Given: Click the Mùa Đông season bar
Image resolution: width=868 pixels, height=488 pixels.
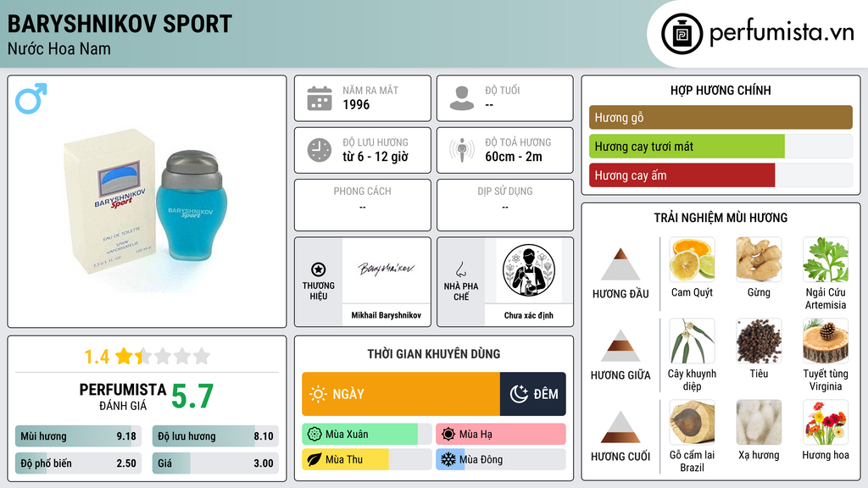Looking at the screenshot, I should [x=501, y=459].
